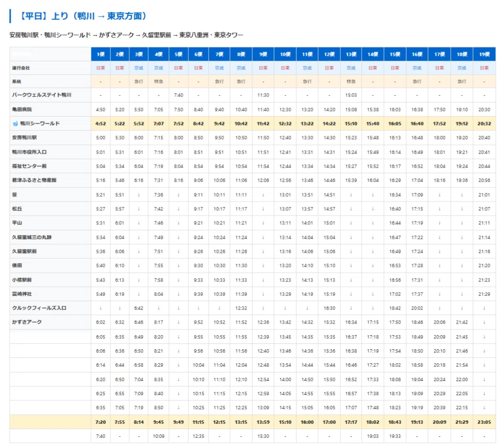Click 8:54 in the 福祉センター前 row
This screenshot has height=447, width=504.
click(x=199, y=166)
